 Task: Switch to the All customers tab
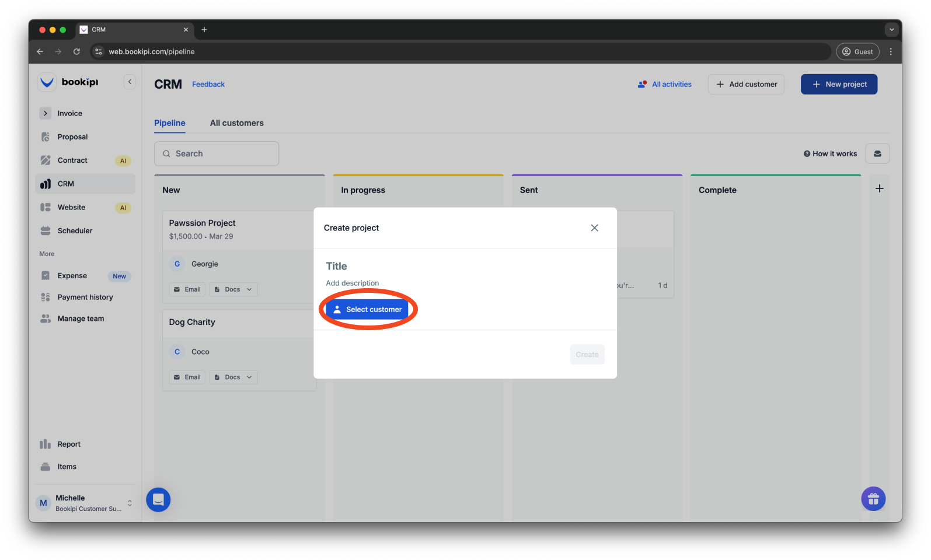[x=237, y=123]
